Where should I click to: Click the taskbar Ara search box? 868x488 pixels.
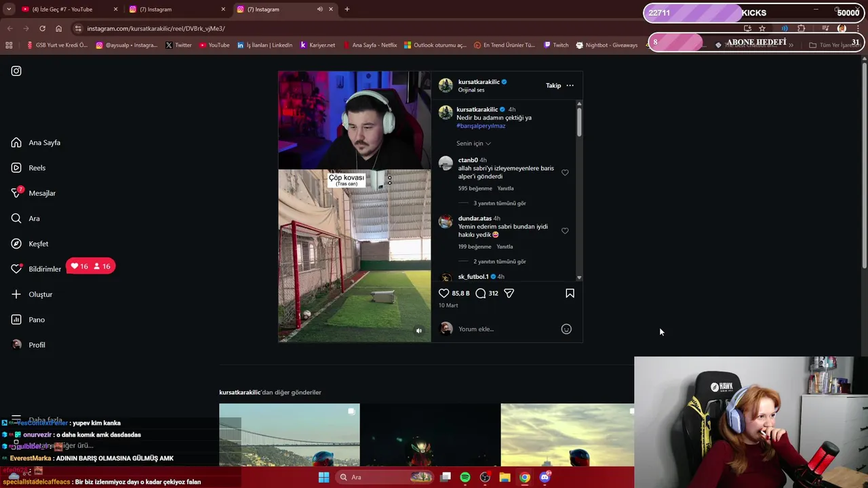coord(385,477)
